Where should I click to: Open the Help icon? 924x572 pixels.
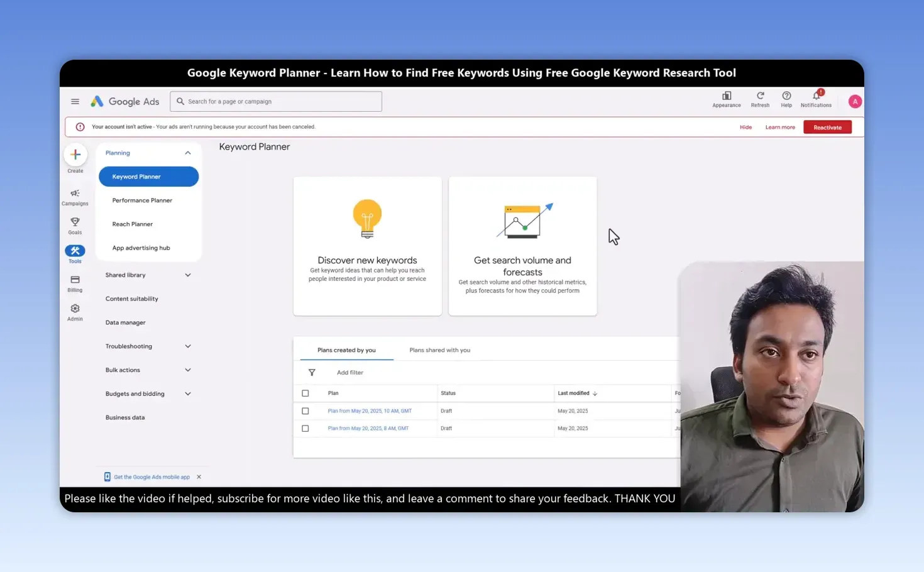786,96
